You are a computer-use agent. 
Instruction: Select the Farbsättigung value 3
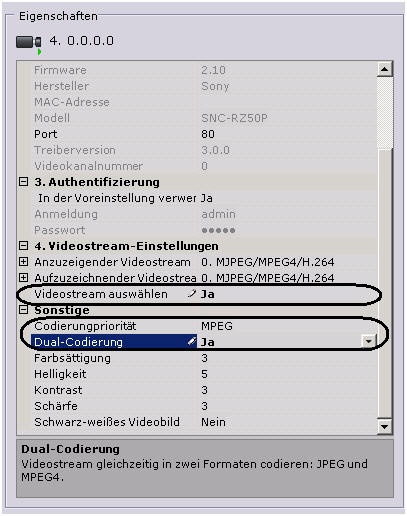point(288,358)
